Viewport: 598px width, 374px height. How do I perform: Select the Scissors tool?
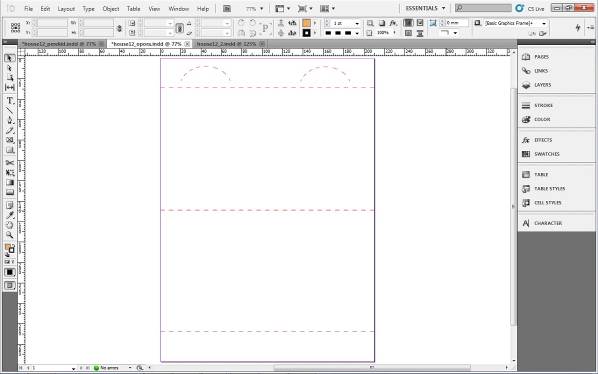tap(10, 163)
